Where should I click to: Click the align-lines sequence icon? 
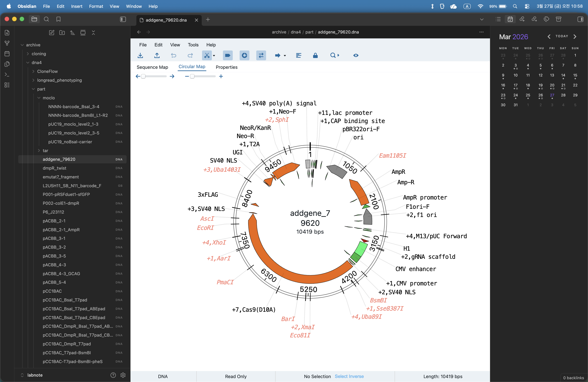[299, 55]
